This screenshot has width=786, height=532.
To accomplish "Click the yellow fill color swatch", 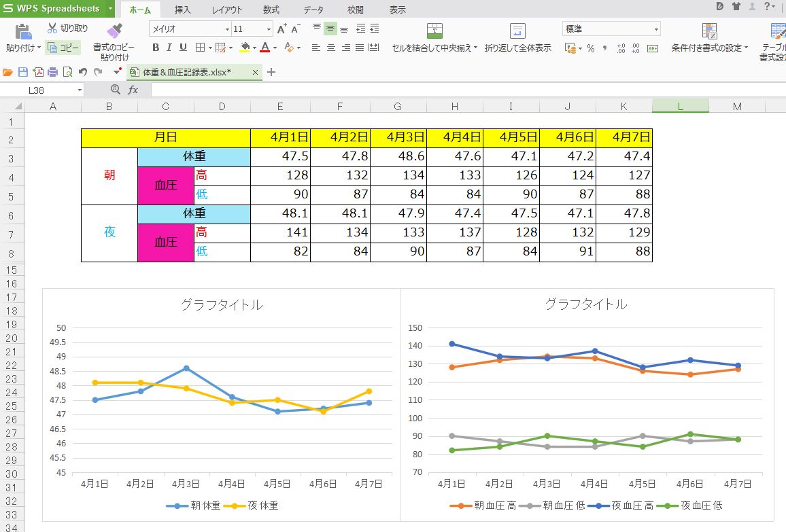I will click(x=245, y=48).
